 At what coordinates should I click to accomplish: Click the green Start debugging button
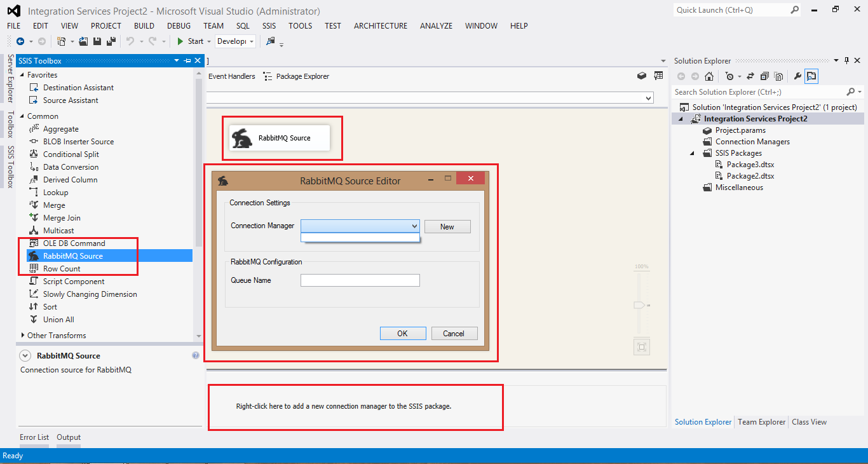coord(190,41)
